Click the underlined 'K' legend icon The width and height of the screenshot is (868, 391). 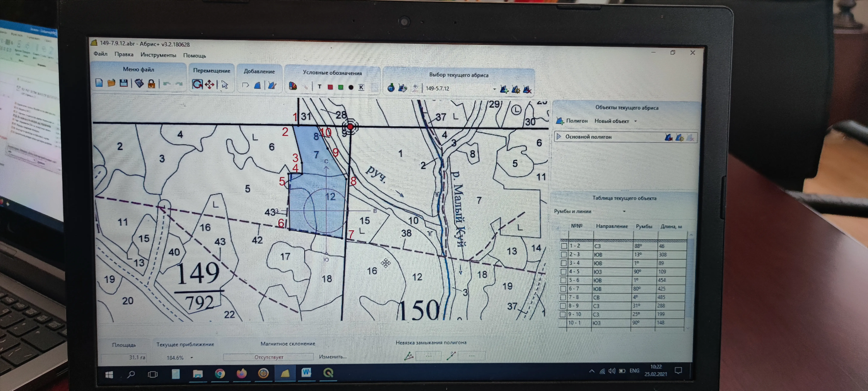(x=361, y=87)
